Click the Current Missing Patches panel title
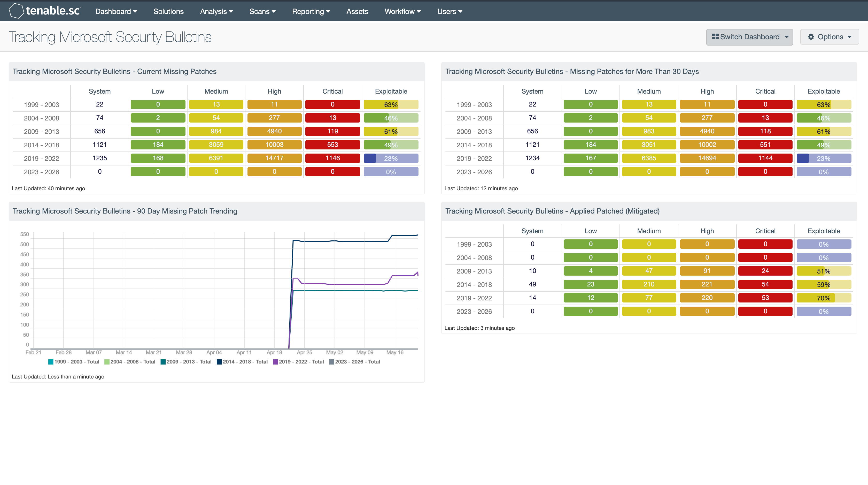The image size is (868, 485). click(x=114, y=72)
